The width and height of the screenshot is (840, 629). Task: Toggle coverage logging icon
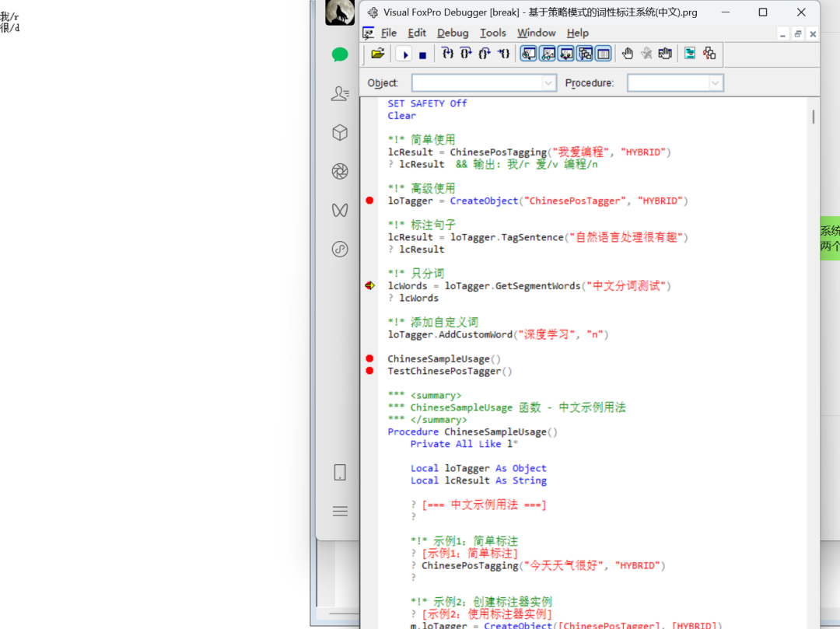pos(690,54)
